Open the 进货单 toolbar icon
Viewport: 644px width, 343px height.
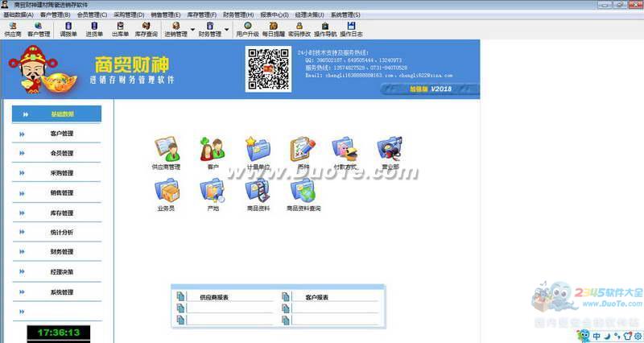[94, 30]
